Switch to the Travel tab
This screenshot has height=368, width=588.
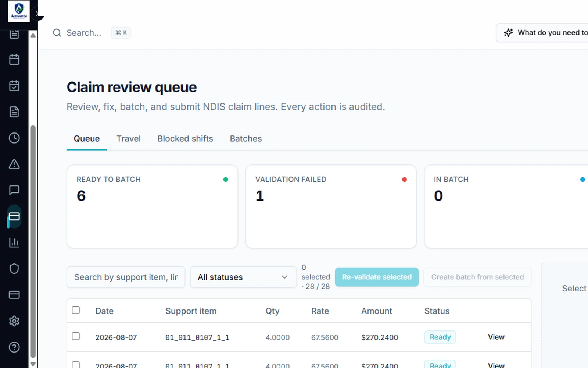[129, 139]
